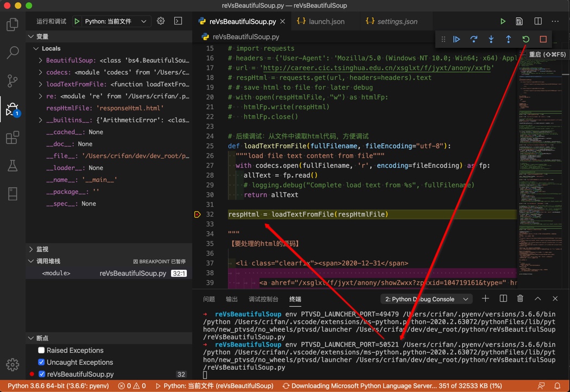Click reVsBeautifulSoup.py in the breadcrumb
The width and height of the screenshot is (570, 392).
246,37
